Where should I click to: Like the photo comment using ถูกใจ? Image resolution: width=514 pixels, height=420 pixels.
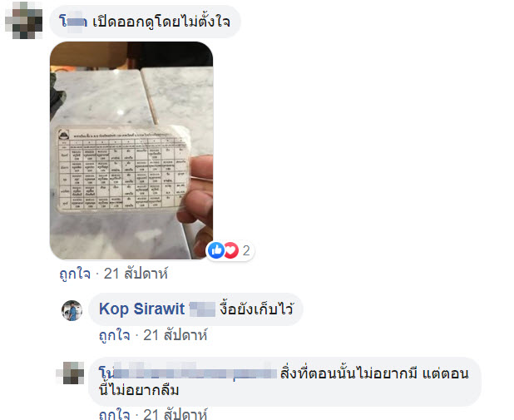tap(75, 274)
